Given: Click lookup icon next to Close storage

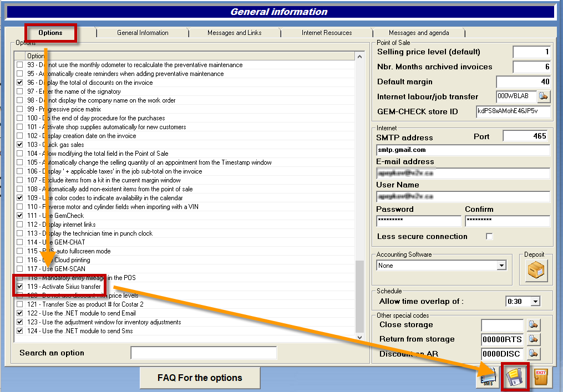Looking at the screenshot, I should (x=532, y=325).
